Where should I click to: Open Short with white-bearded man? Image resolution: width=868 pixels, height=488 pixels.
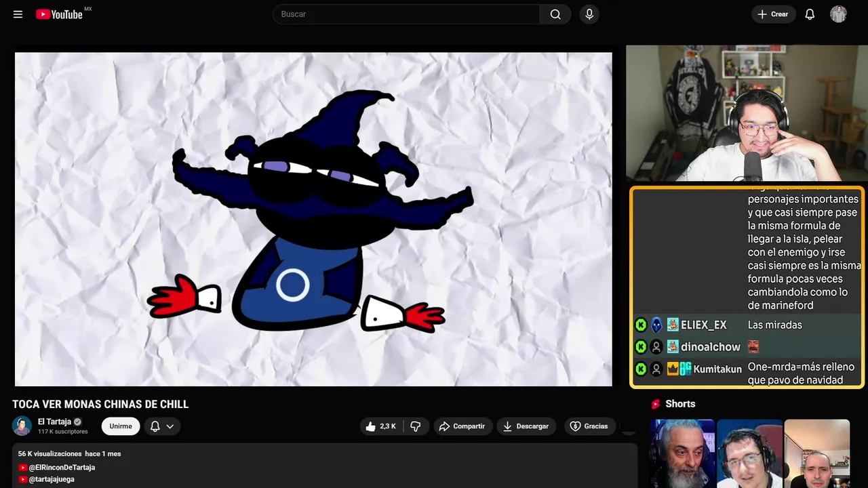tap(682, 453)
